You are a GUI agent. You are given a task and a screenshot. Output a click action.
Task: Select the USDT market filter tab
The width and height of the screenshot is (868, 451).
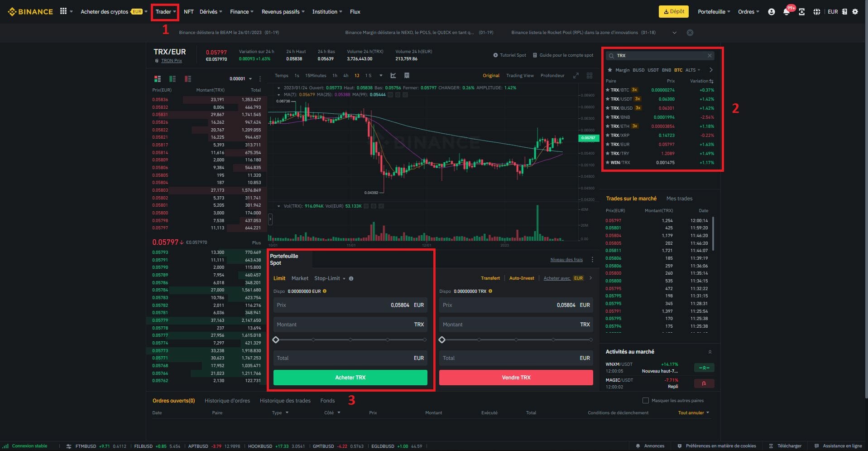tap(653, 70)
